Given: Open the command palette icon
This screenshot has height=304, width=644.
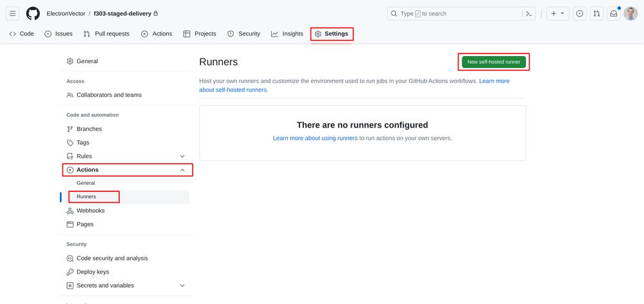Looking at the screenshot, I should 529,14.
